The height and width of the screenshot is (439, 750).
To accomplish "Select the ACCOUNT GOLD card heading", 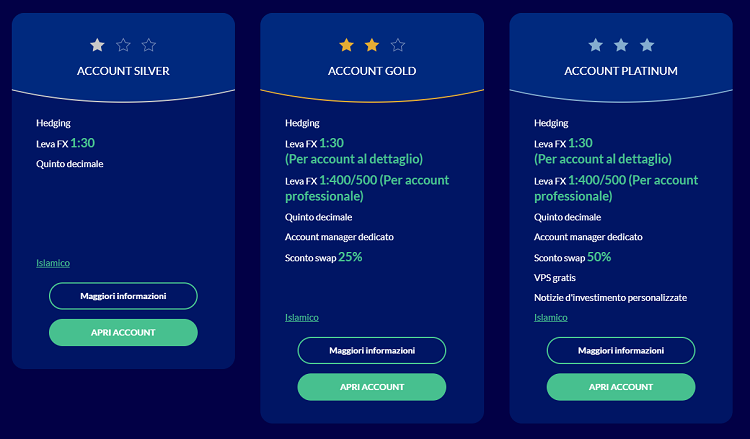I will [372, 71].
